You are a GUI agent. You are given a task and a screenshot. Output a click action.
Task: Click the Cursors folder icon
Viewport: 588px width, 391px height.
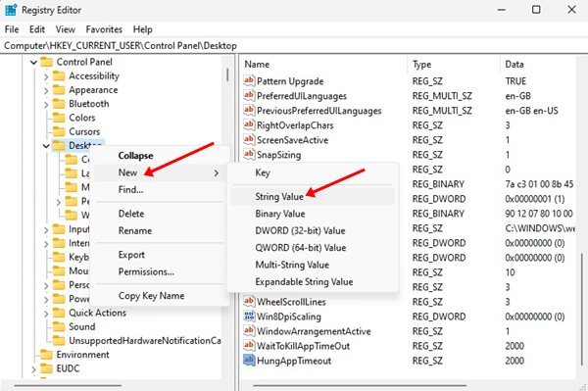[59, 131]
